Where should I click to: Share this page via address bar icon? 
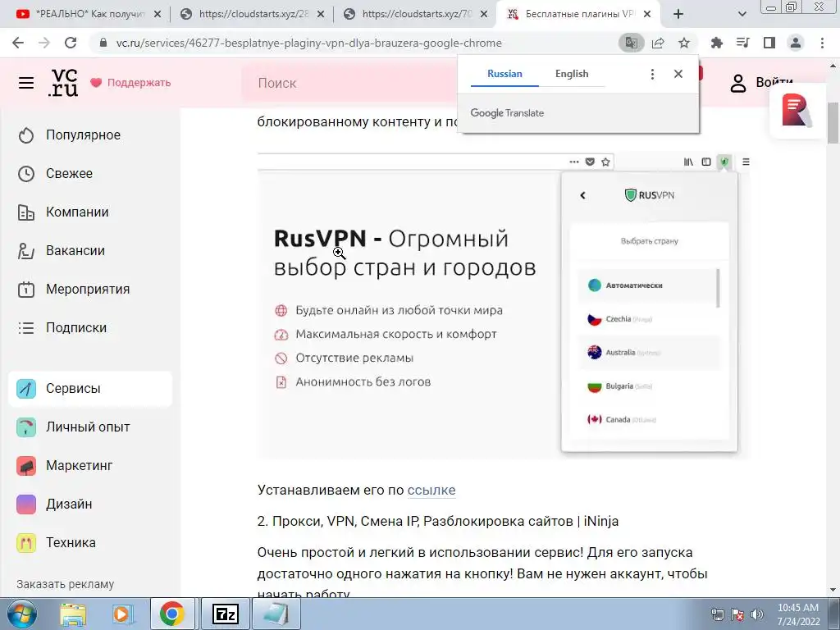coord(658,43)
